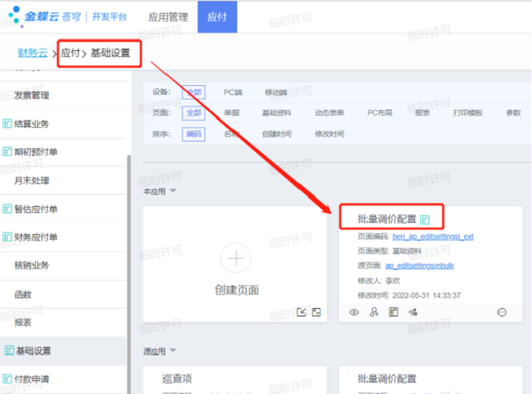Open the beri_ap_editsettingsi_ext page code link

tap(432, 237)
